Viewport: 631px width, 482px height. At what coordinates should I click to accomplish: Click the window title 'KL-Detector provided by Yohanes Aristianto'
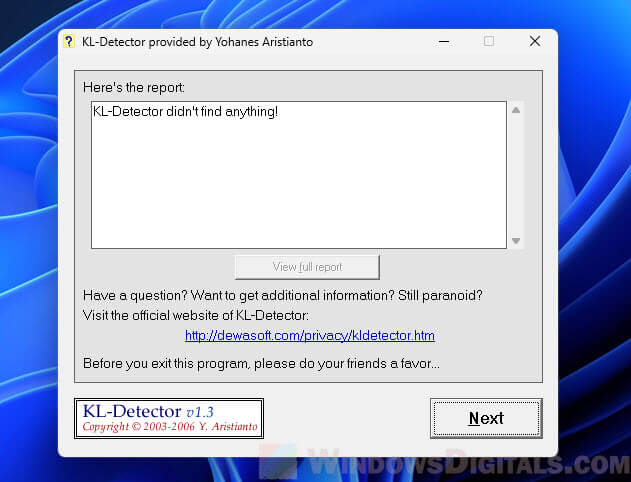pyautogui.click(x=198, y=42)
